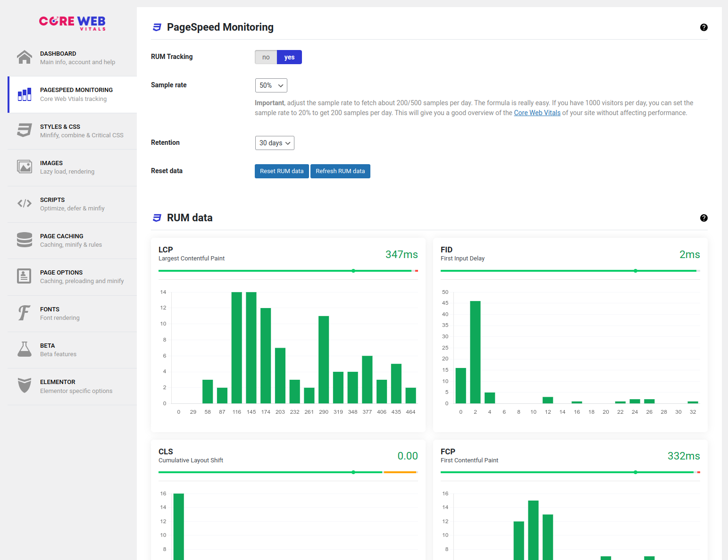
Task: Click the Cumulative Layout Shift label
Action: (x=191, y=460)
